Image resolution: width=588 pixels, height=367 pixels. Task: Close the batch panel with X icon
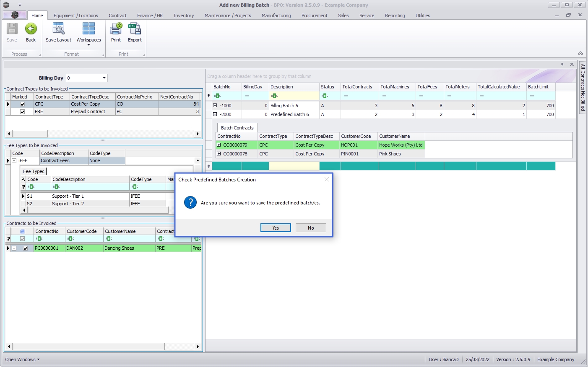point(572,65)
